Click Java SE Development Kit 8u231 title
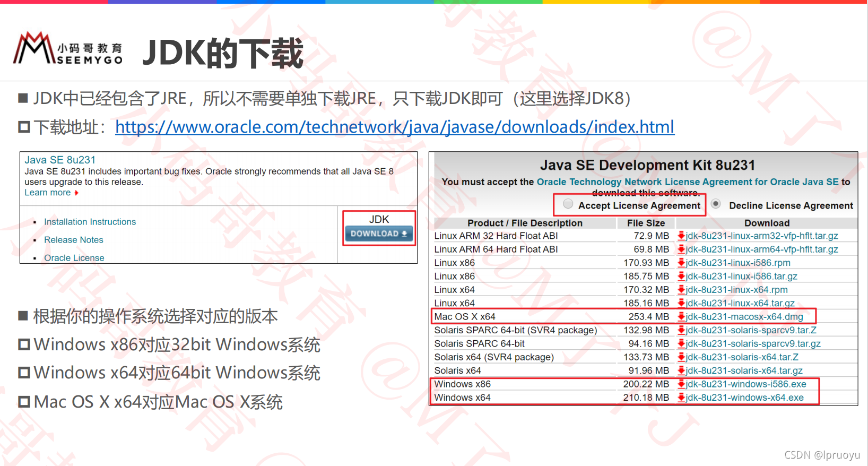 [x=647, y=166]
